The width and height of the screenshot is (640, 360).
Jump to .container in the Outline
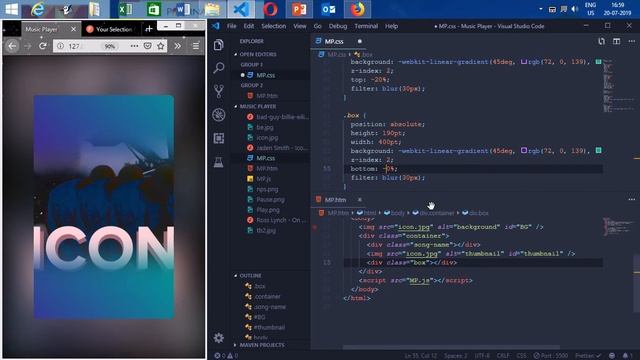(267, 297)
